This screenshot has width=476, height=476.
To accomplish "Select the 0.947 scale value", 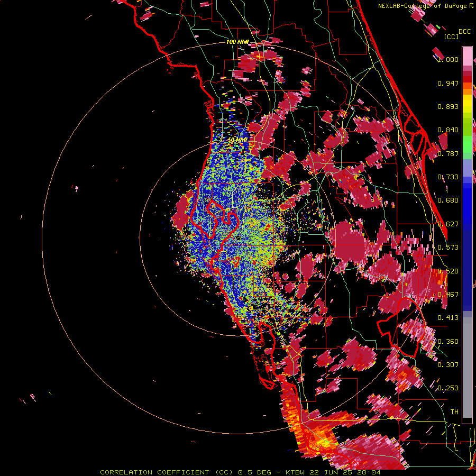I will pyautogui.click(x=448, y=83).
